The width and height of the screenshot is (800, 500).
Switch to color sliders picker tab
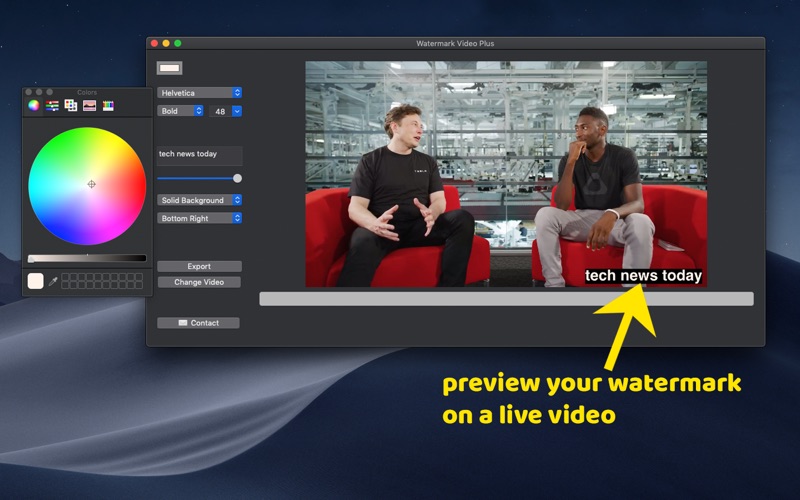[52, 106]
